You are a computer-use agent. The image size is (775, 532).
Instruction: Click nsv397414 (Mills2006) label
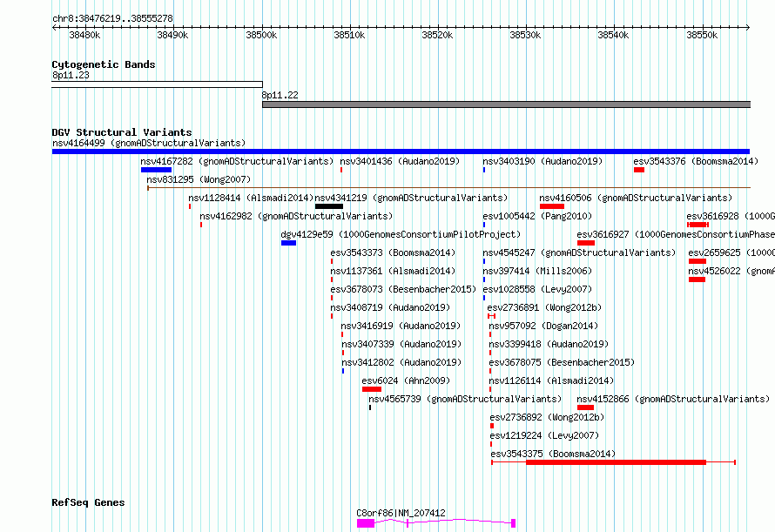[537, 271]
